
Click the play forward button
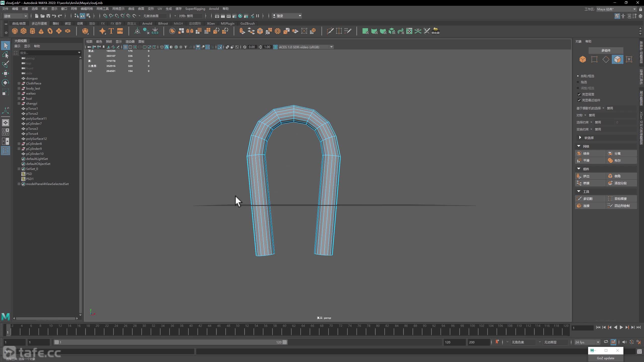[x=621, y=327]
